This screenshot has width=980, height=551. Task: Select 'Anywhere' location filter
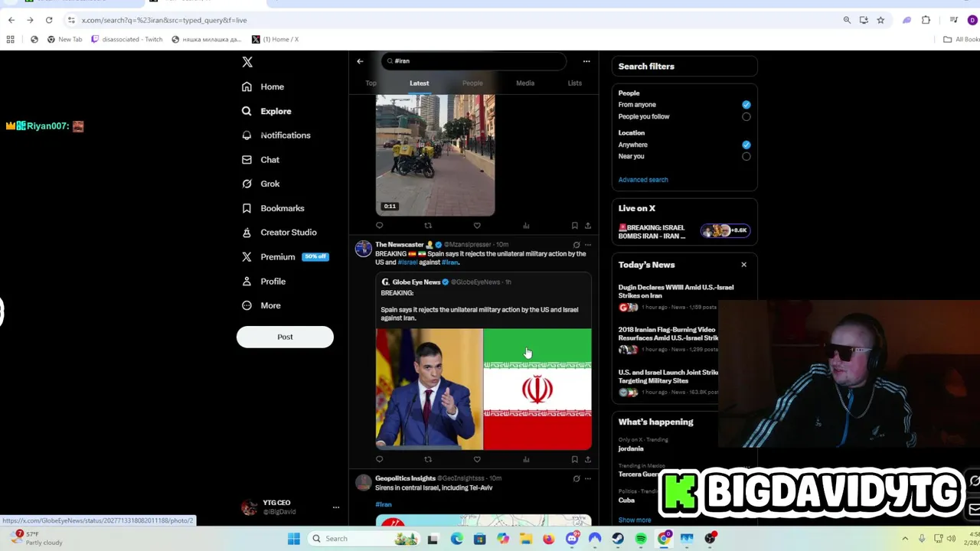[x=746, y=145]
